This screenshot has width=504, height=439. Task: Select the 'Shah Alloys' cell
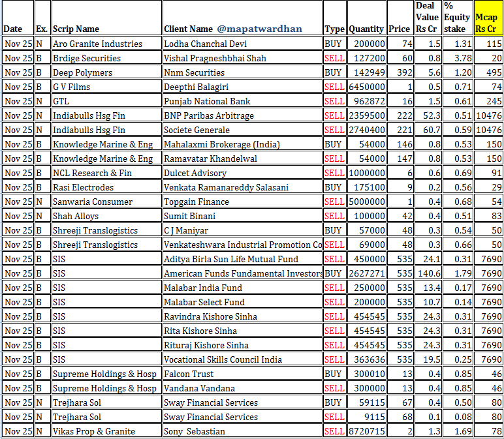click(x=106, y=215)
